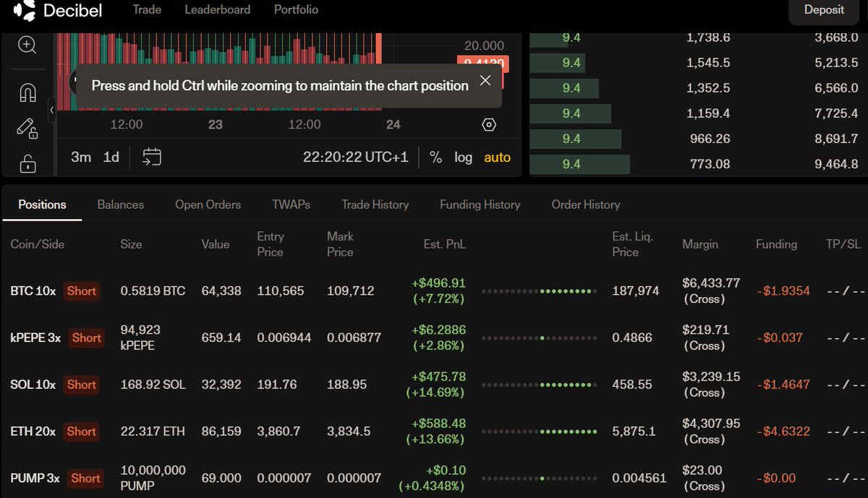868x498 pixels.
Task: Click the order book row with total 7,725.4
Action: 698,113
